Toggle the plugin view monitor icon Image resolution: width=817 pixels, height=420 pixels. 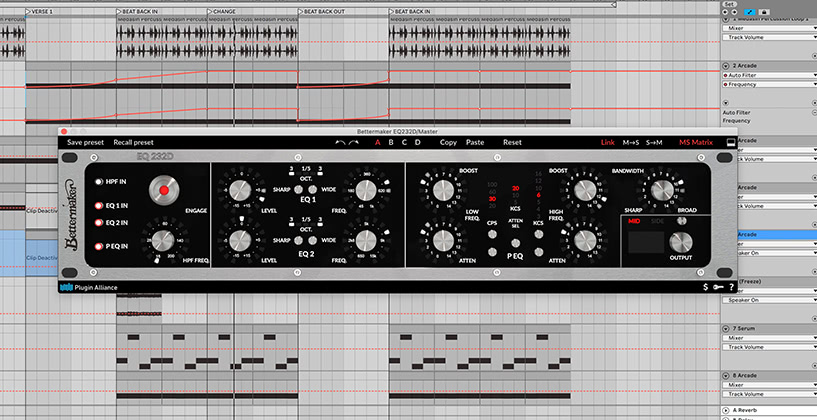pos(731,142)
